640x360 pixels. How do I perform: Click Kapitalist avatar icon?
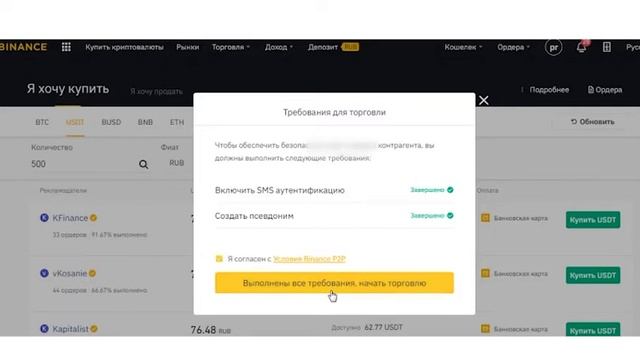tap(44, 329)
